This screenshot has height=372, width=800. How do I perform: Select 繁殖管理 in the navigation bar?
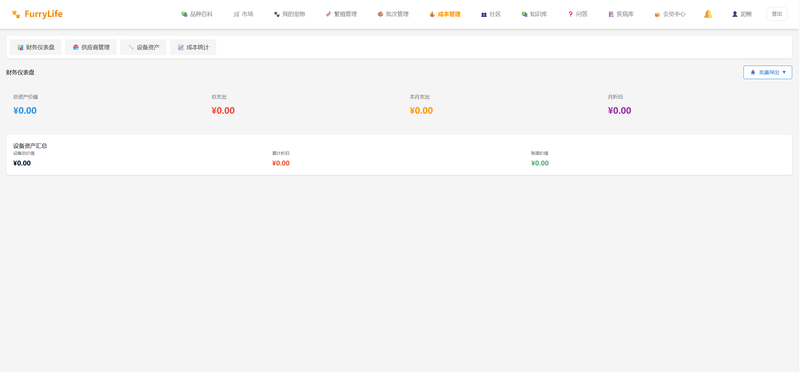(341, 14)
